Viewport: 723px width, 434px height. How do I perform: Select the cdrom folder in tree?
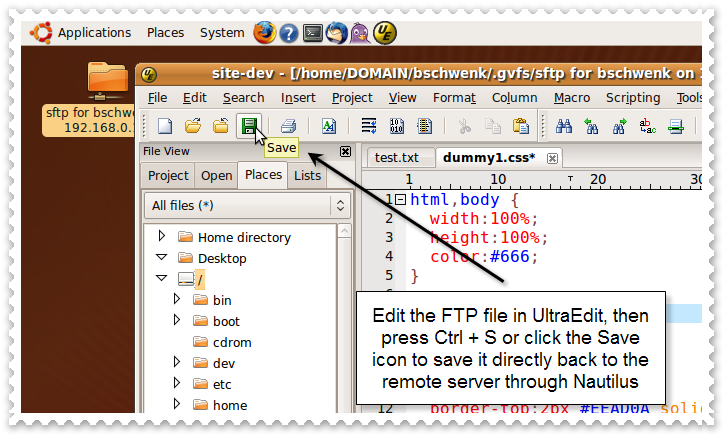coord(232,342)
